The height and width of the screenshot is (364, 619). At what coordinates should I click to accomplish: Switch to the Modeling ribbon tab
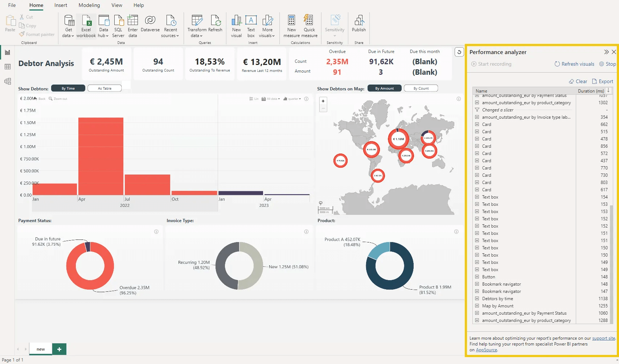point(89,5)
